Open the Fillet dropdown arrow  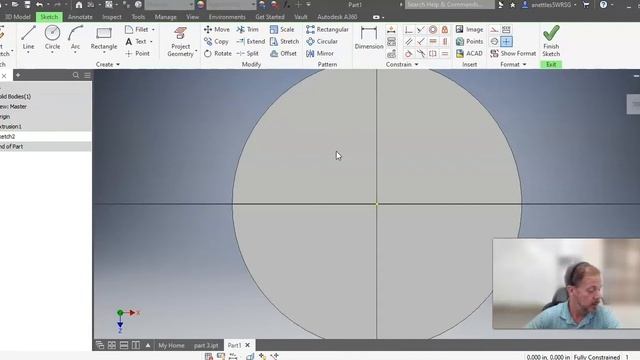point(153,30)
